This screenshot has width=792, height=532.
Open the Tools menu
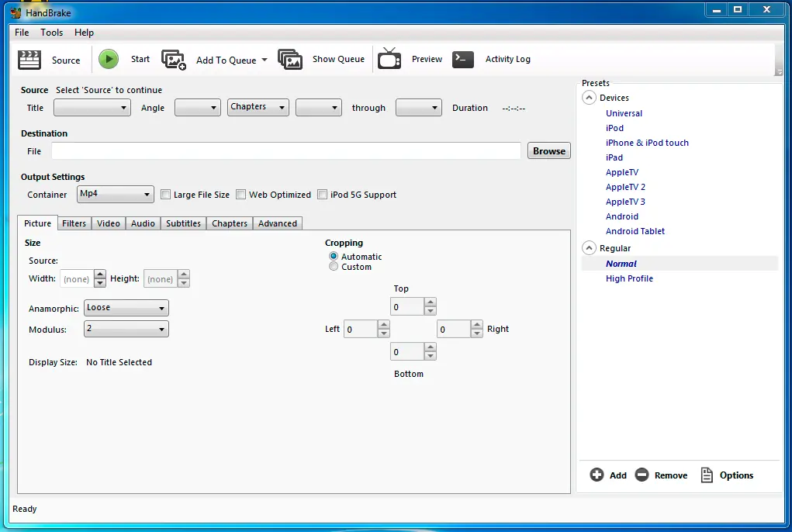click(x=51, y=33)
